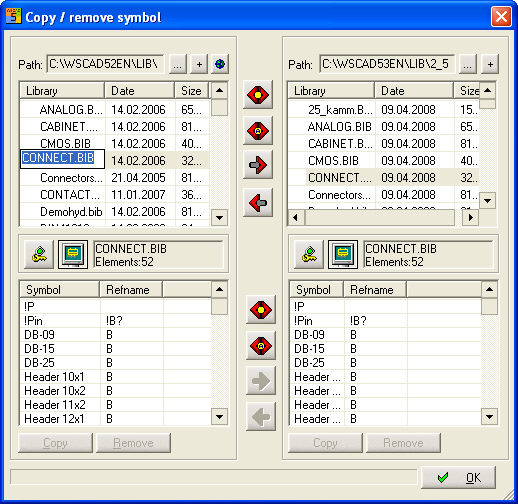Click '+' button next to right path
Viewport: 518px width, 504px height.
(490, 64)
